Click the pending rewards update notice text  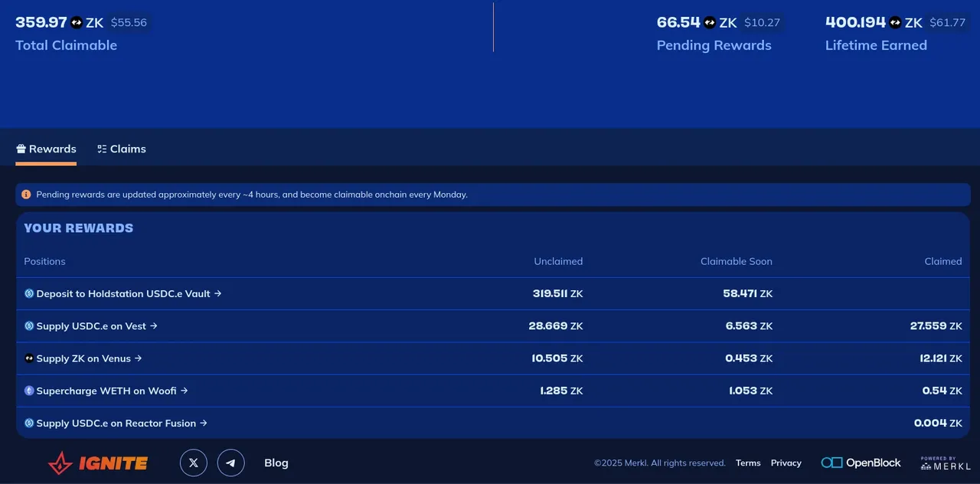pos(252,195)
